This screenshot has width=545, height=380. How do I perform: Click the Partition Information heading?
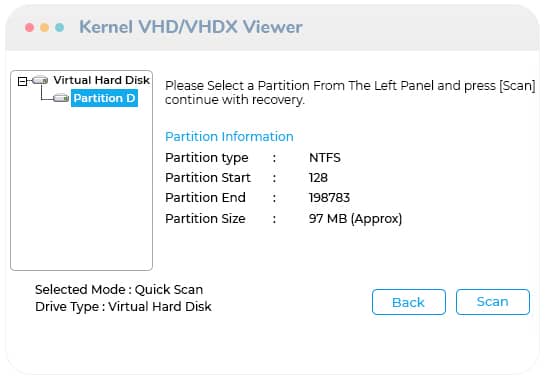click(x=229, y=136)
